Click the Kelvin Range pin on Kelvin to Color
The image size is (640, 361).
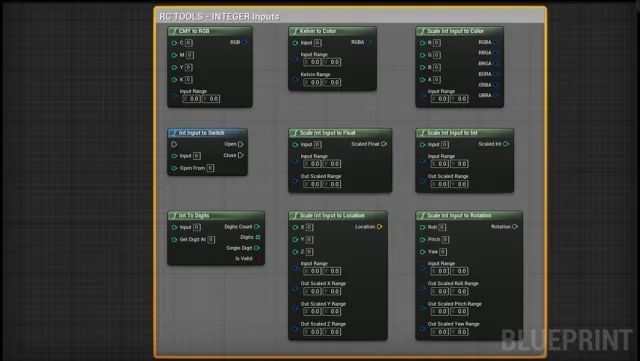[295, 79]
